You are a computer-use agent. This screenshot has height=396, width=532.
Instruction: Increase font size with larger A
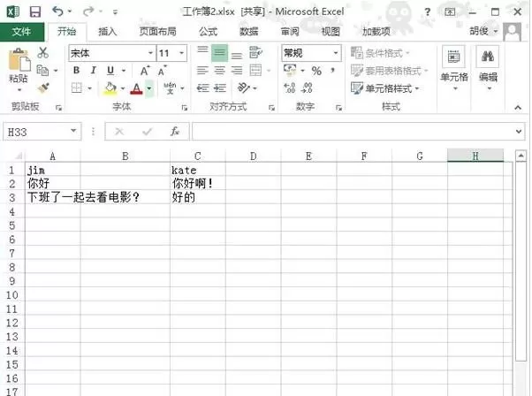coord(145,71)
